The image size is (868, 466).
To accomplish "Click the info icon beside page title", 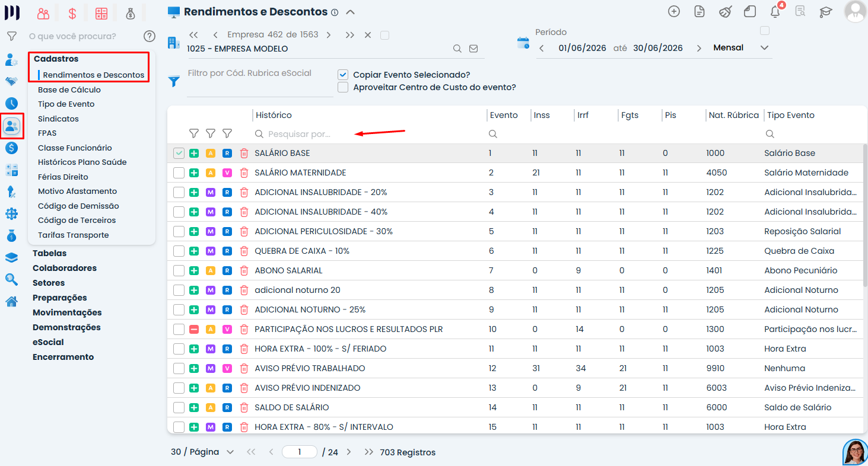I will pyautogui.click(x=335, y=12).
